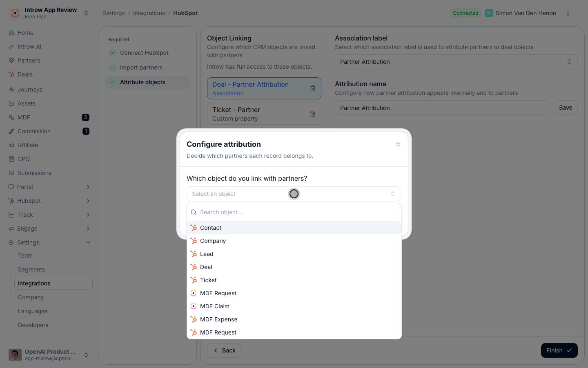Image resolution: width=588 pixels, height=368 pixels.
Task: Click the profile photo at bottom left
Action: [x=15, y=355]
